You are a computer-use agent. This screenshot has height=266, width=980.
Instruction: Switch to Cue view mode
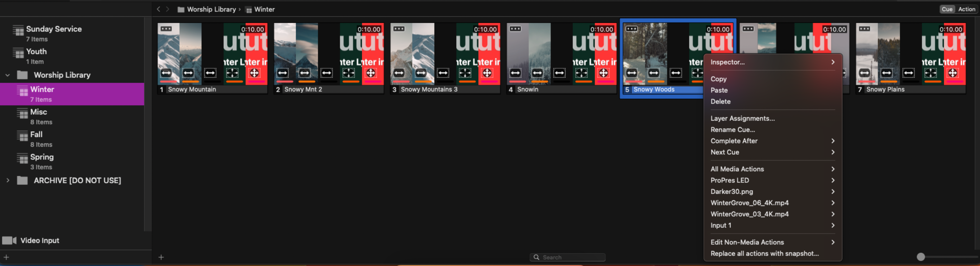(x=947, y=9)
